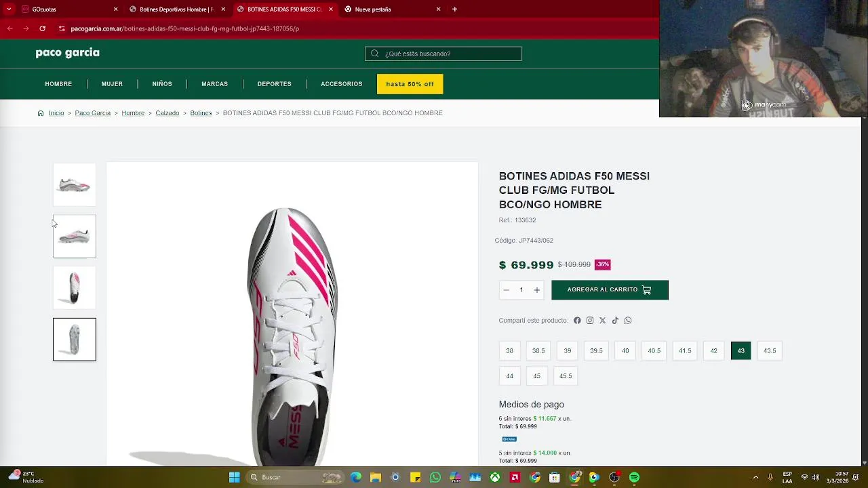Image resolution: width=868 pixels, height=488 pixels.
Task: Share product on TikTok
Action: tap(615, 321)
